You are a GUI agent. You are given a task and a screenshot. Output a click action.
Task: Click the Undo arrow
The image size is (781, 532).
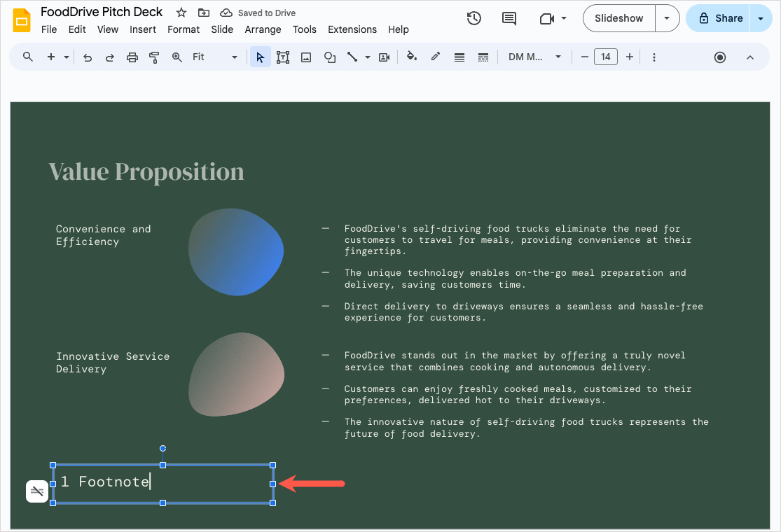(88, 57)
